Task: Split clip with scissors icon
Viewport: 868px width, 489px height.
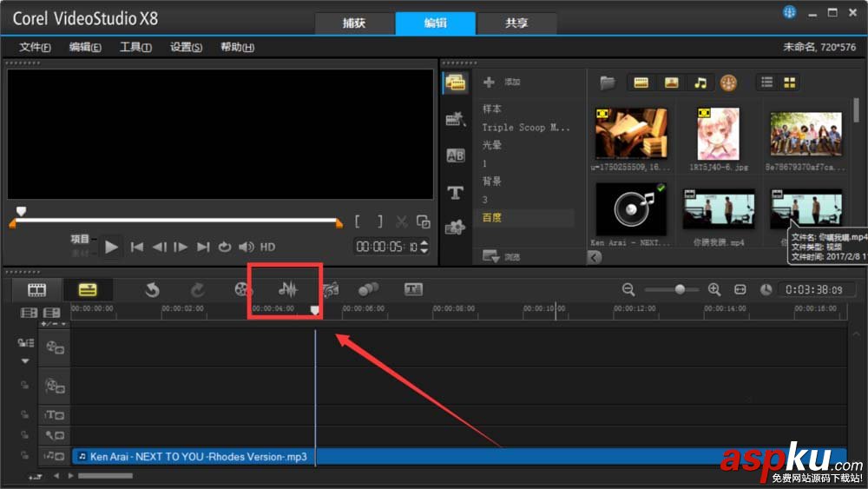Action: click(401, 222)
